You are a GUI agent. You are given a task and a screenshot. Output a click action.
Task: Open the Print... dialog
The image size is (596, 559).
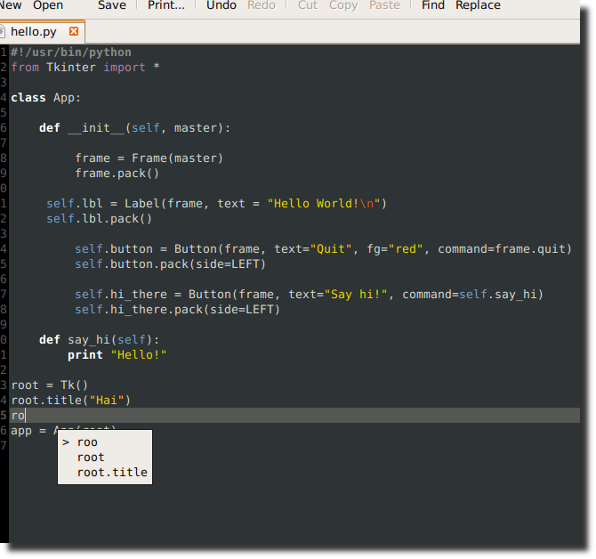pyautogui.click(x=166, y=5)
